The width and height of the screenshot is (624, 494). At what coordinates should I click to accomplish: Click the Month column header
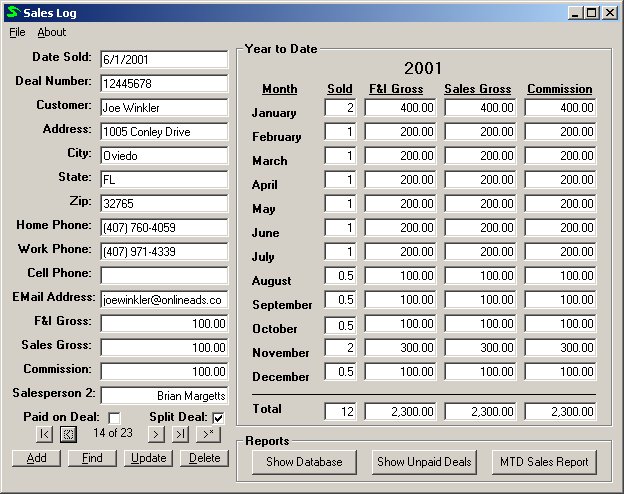pos(279,89)
